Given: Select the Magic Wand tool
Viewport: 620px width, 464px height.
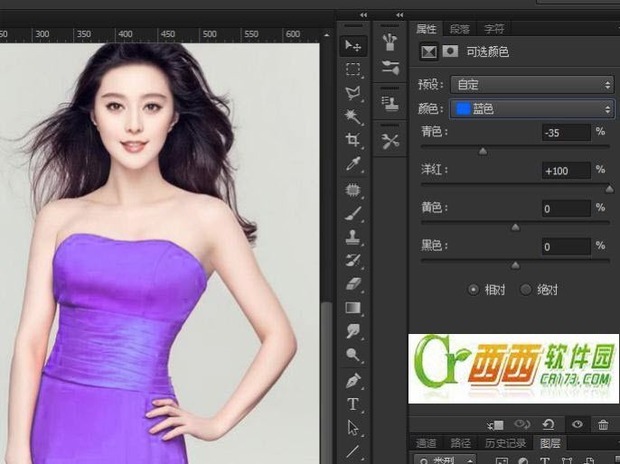Looking at the screenshot, I should pos(353,117).
